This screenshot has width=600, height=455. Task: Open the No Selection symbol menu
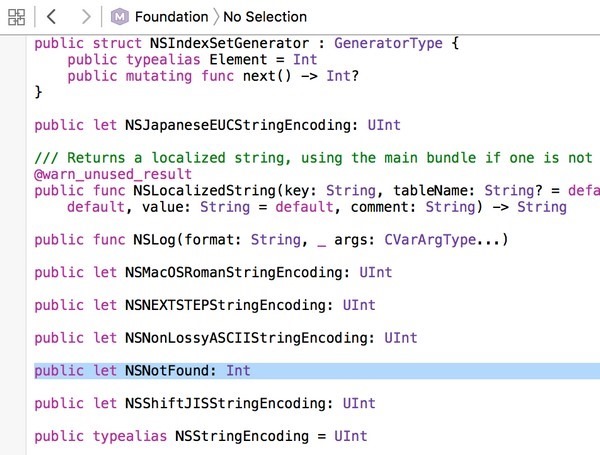[x=265, y=16]
